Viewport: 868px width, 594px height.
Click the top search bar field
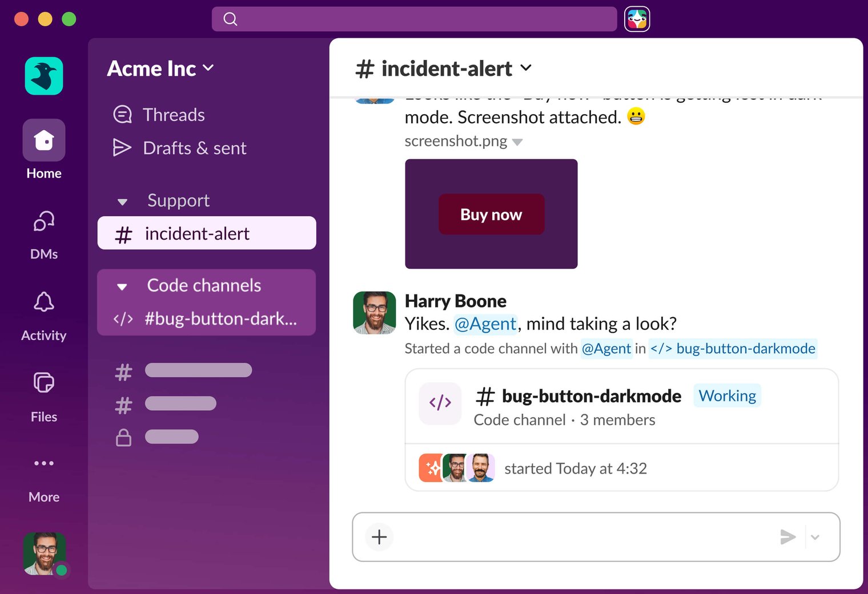pyautogui.click(x=414, y=19)
